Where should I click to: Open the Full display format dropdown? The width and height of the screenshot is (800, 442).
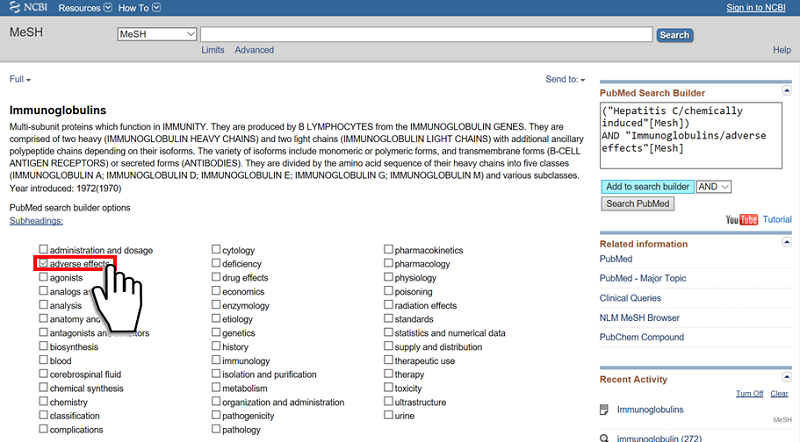pyautogui.click(x=20, y=79)
